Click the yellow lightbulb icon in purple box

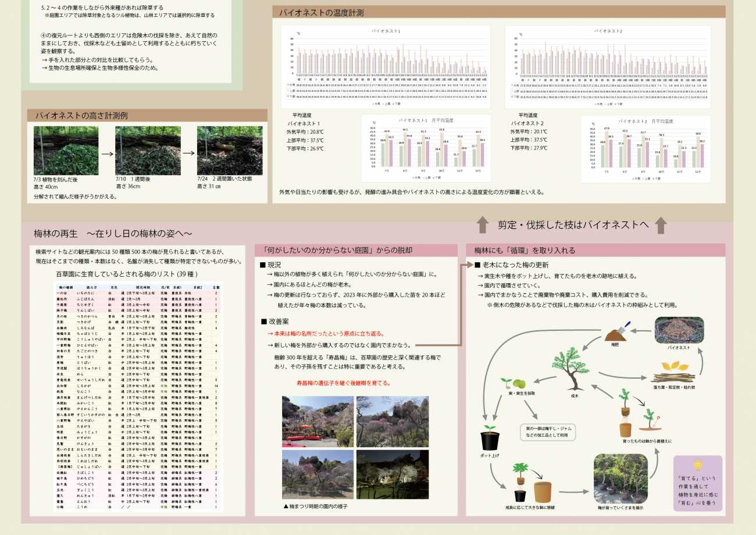pyautogui.click(x=697, y=465)
